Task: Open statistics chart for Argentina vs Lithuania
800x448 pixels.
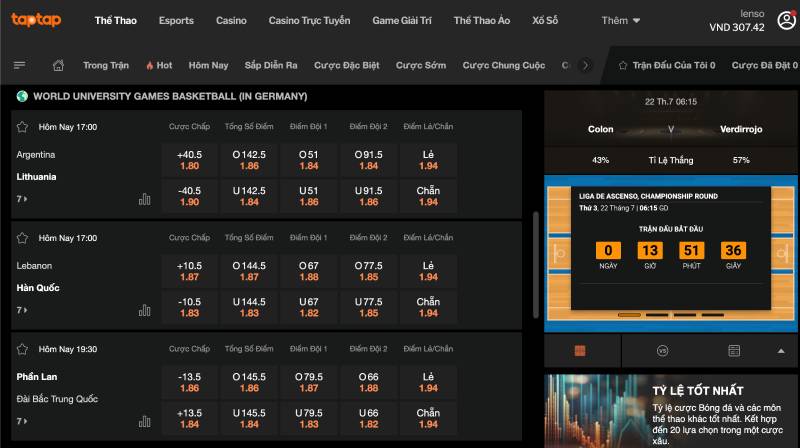Action: 144,199
